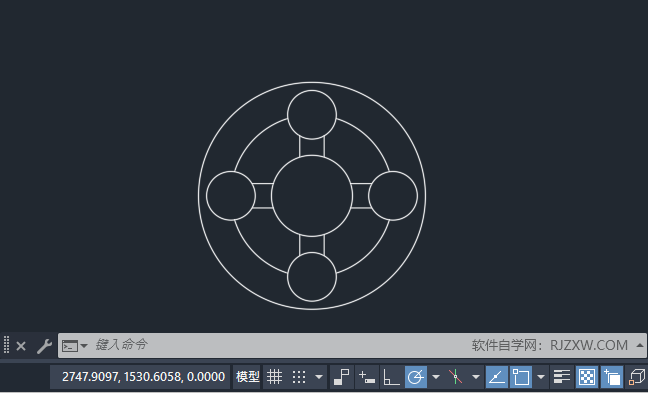Open command line customization wrench
Image resolution: width=648 pixels, height=393 pixels.
click(x=44, y=346)
